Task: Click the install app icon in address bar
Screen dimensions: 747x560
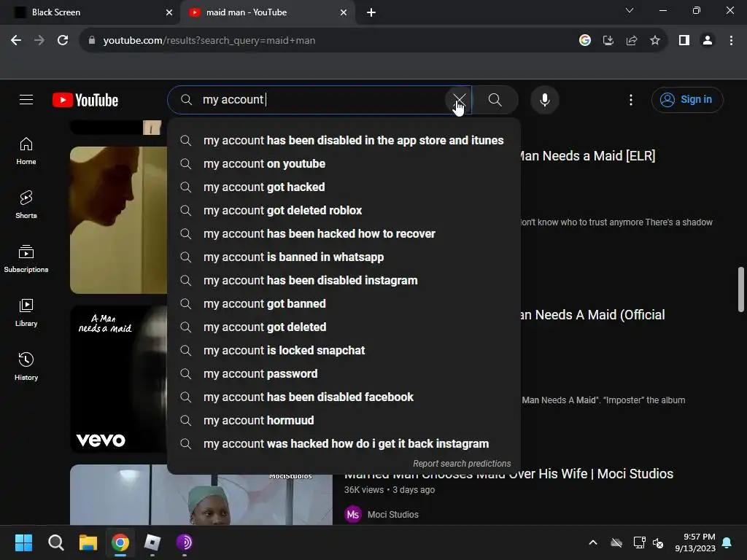Action: pyautogui.click(x=608, y=41)
